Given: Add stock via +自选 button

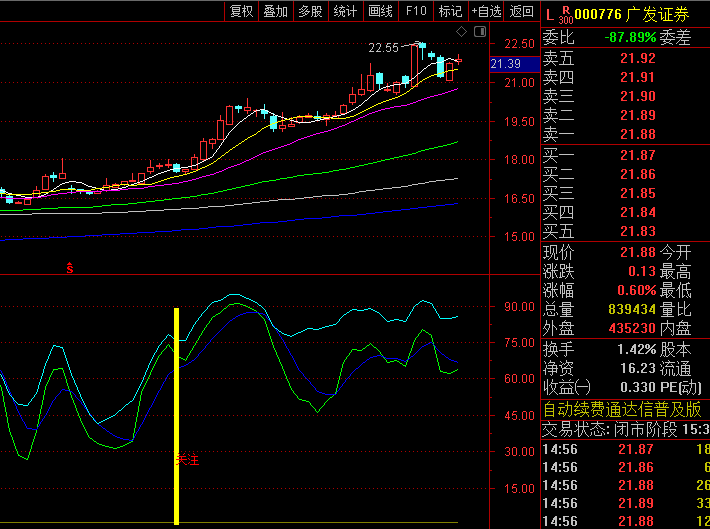Looking at the screenshot, I should click(x=486, y=11).
